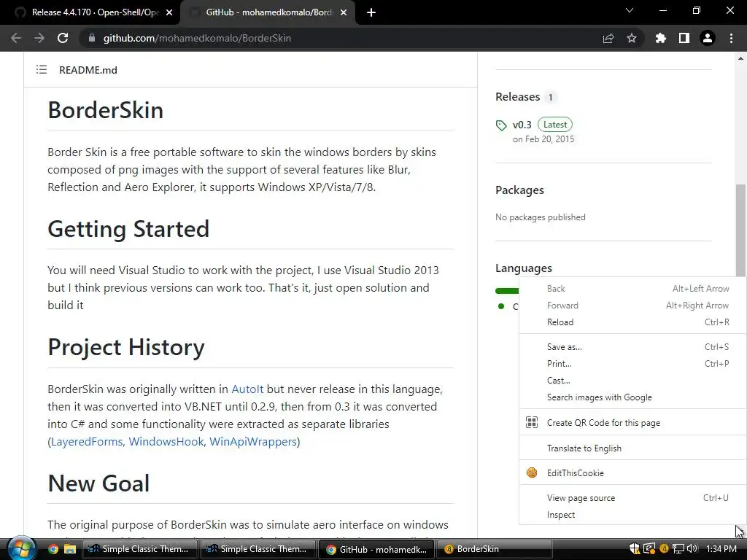Click the green languages bar

[x=508, y=290]
